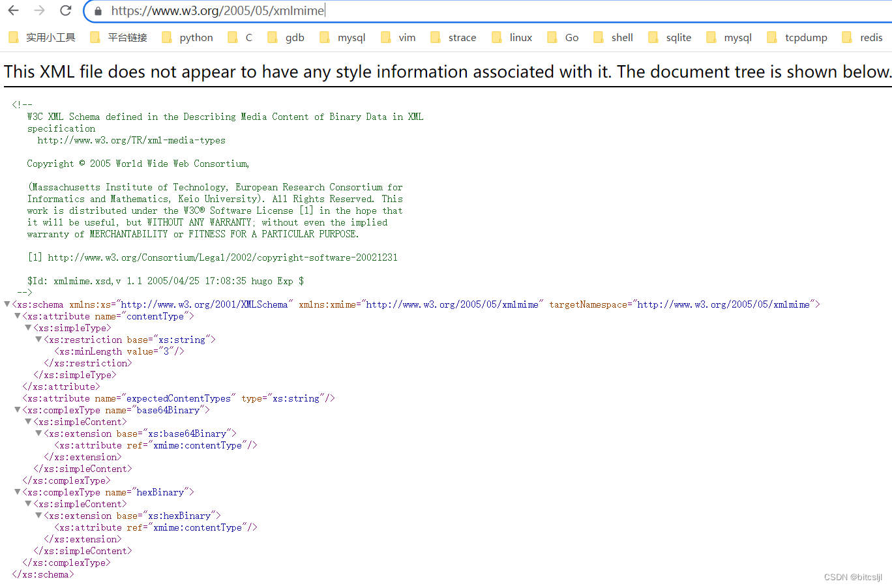The width and height of the screenshot is (892, 588).
Task: Reload the page with refresh icon
Action: click(x=65, y=10)
